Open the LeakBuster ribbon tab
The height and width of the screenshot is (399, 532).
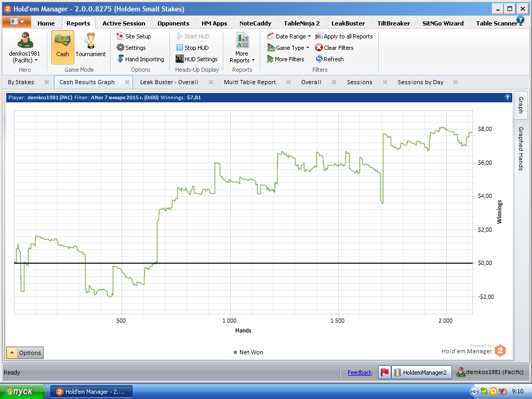348,23
